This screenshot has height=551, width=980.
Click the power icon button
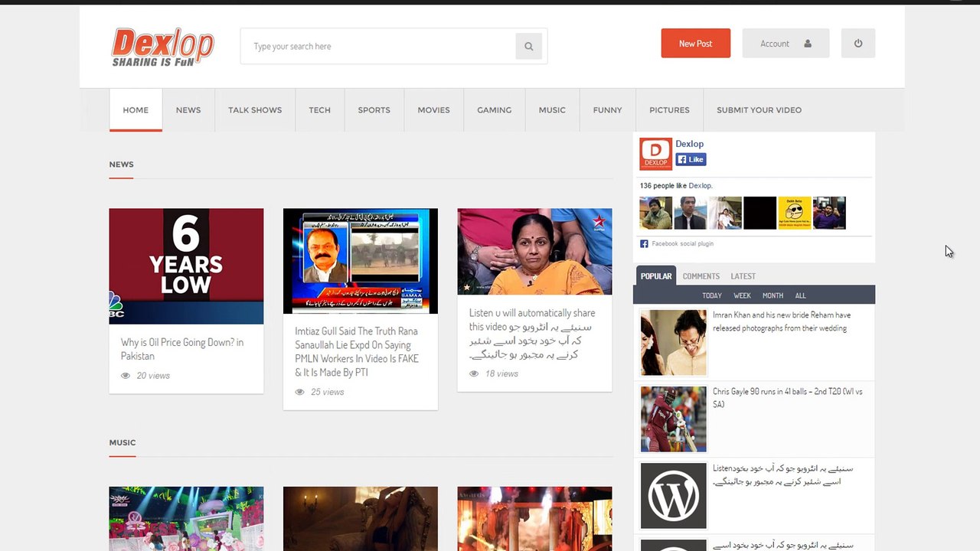click(x=857, y=44)
